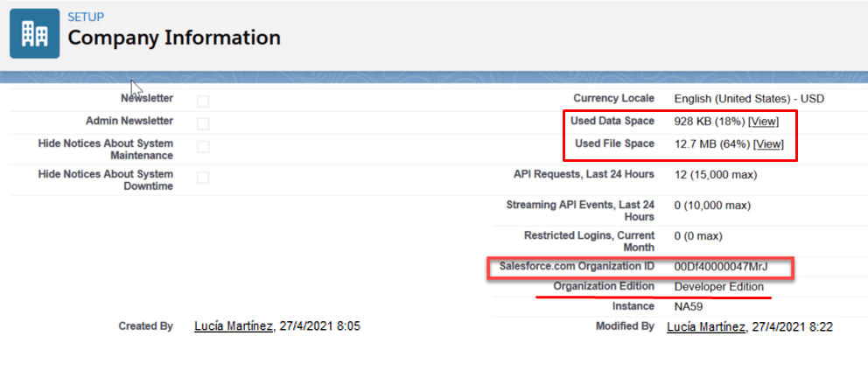Click the Restricted Logins, Current Month label
868x371 pixels.
590,241
